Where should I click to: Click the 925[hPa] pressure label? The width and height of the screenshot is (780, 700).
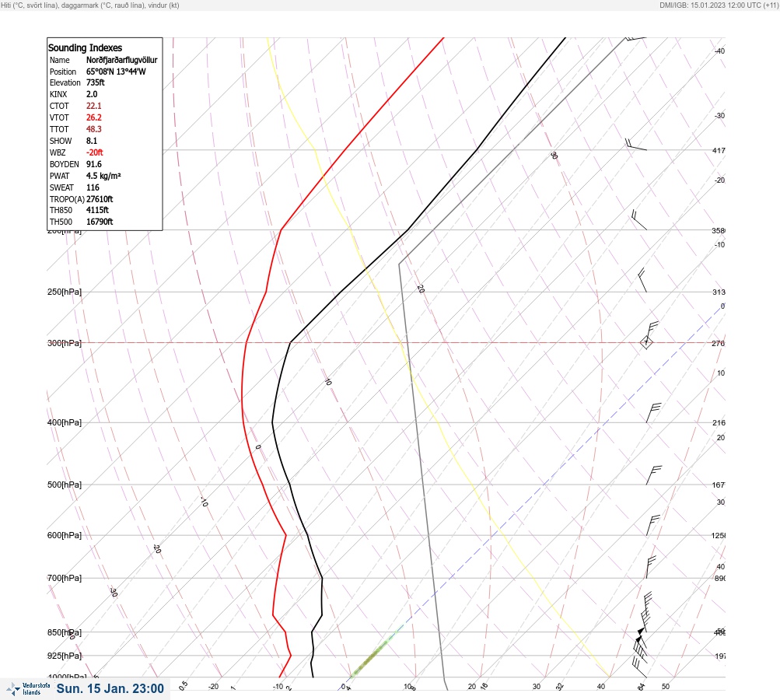65,656
